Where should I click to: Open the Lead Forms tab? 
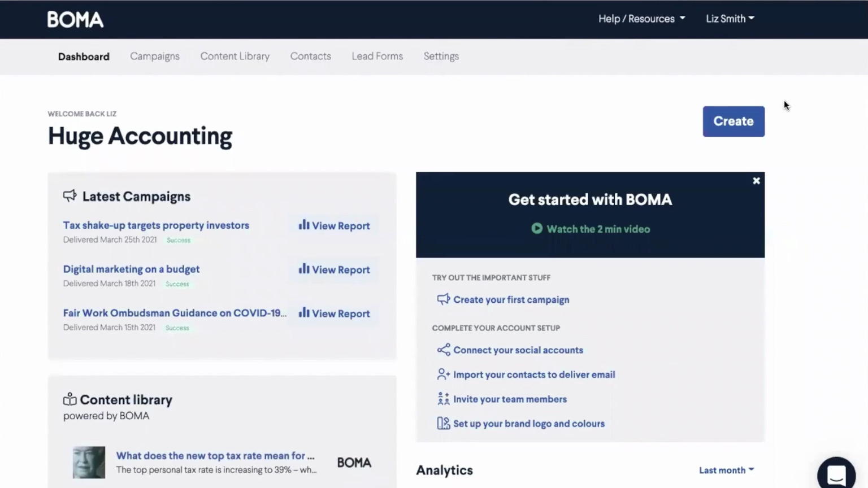[x=377, y=56]
